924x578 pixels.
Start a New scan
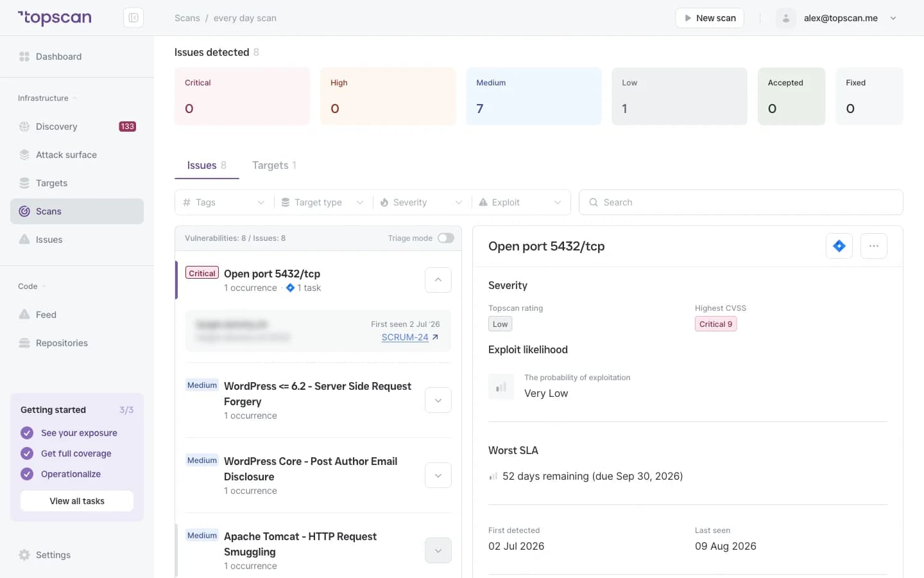[x=710, y=18]
